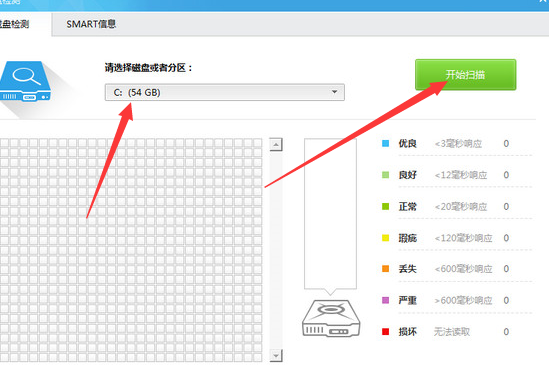Click the sector grid scrollbar track

pos(276,250)
